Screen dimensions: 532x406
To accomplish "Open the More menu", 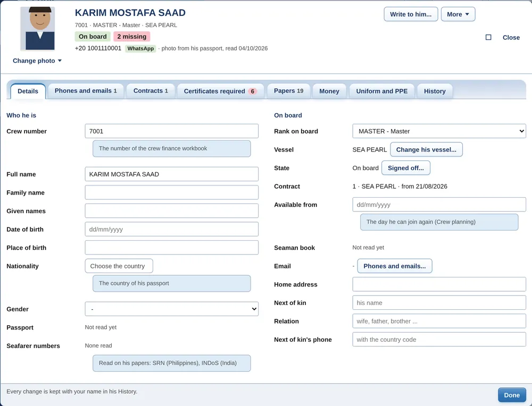I will click(x=458, y=14).
